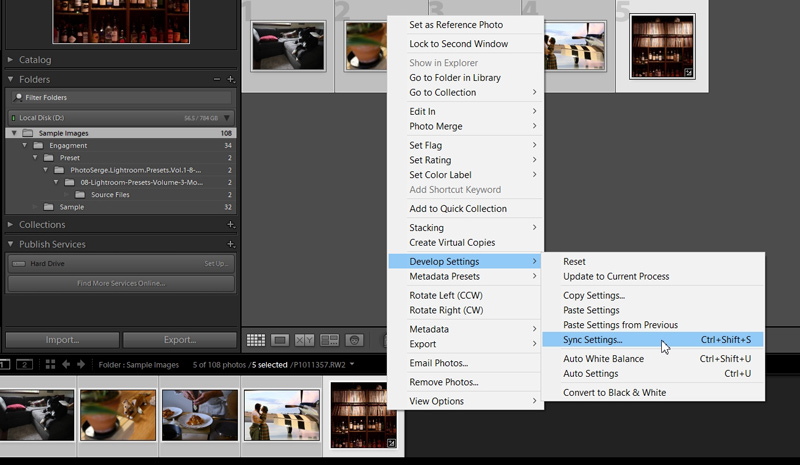Viewport: 800px width, 465px height.
Task: Switch to Grid view in the toolbar
Action: [x=256, y=340]
